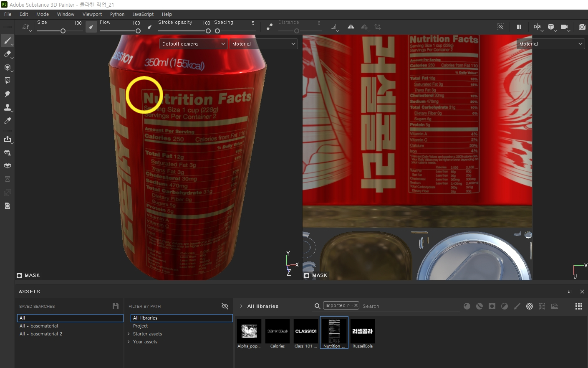
Task: Filter assets by textures grid icon
Action: coord(542,306)
